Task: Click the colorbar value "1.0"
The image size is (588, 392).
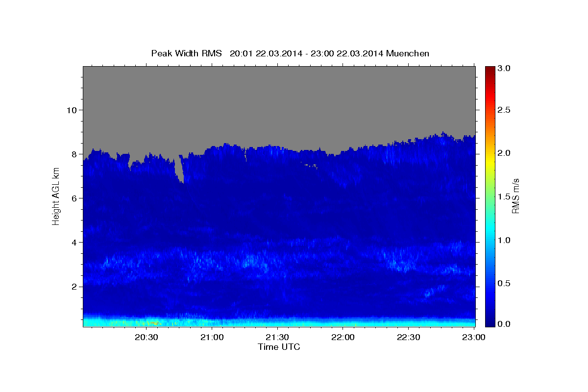Action: point(504,240)
